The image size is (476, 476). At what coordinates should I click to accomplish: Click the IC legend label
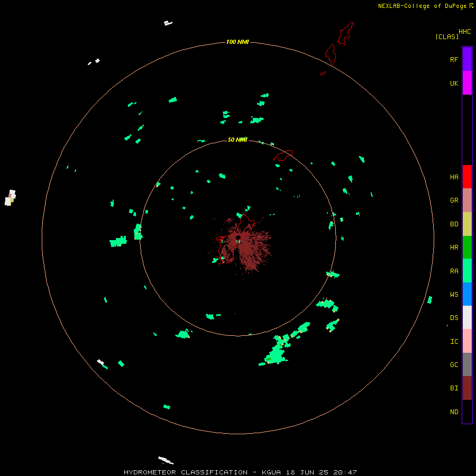(x=454, y=342)
